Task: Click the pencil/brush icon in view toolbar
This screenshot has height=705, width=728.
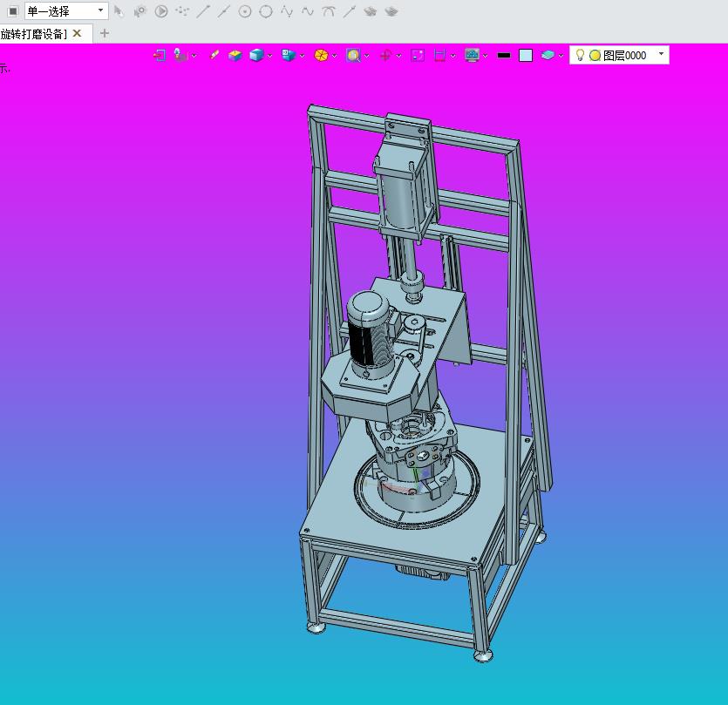Action: (214, 55)
